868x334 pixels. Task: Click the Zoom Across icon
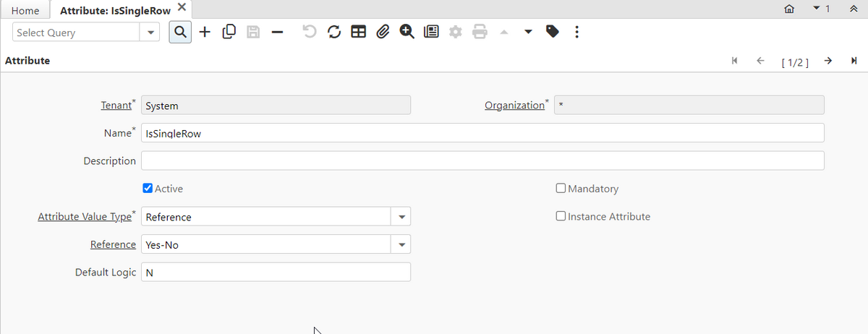[x=407, y=32]
